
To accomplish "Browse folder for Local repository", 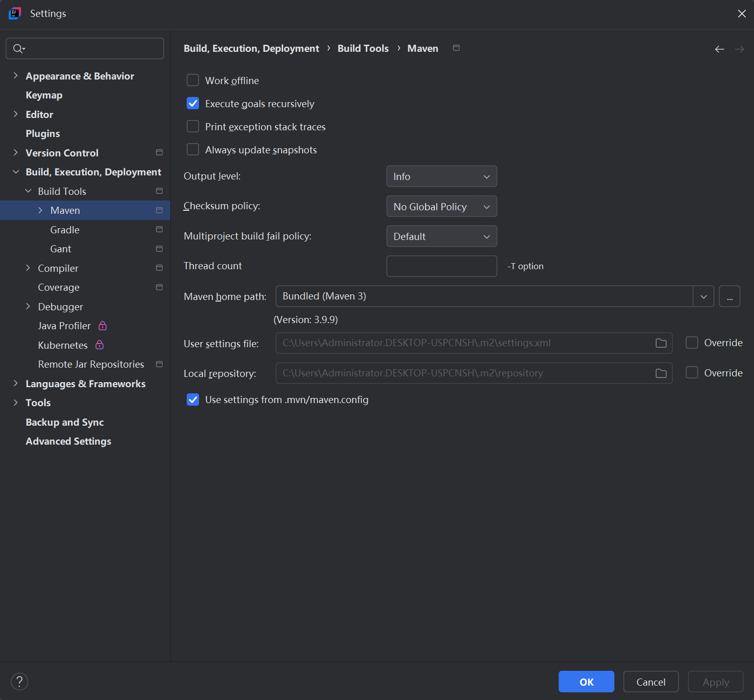I will click(x=661, y=373).
